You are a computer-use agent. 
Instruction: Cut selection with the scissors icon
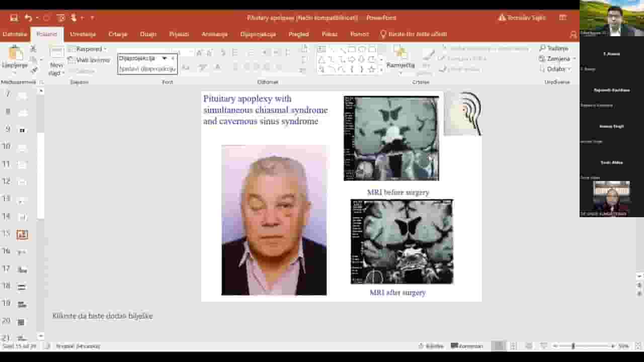[33, 49]
